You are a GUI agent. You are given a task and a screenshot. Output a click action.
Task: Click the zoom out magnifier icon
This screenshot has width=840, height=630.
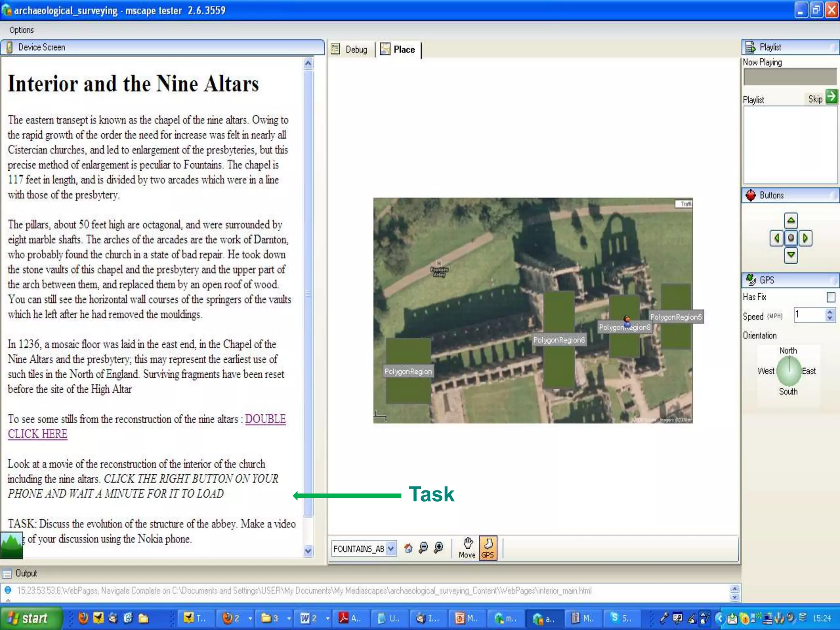coord(423,548)
